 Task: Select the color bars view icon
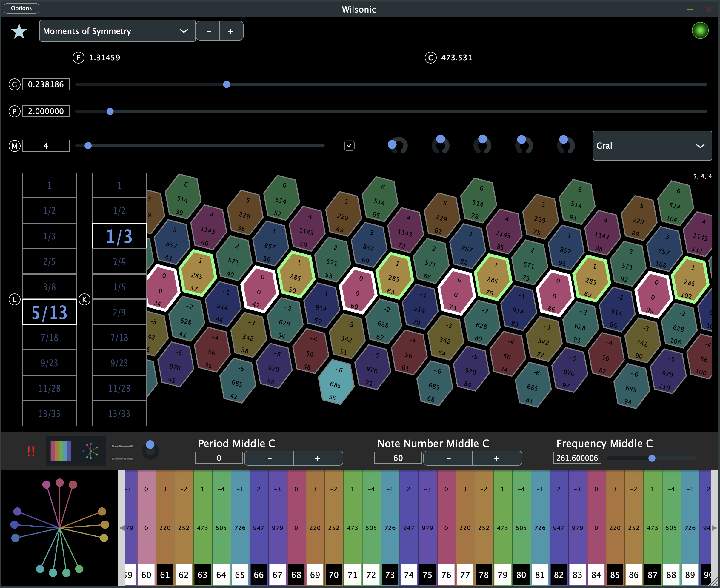point(61,451)
